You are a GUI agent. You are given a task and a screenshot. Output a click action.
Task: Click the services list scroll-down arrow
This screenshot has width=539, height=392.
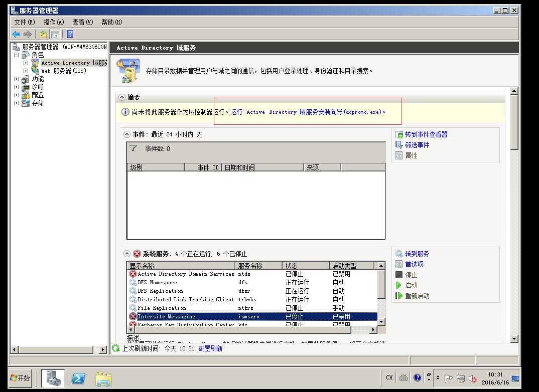tap(381, 322)
